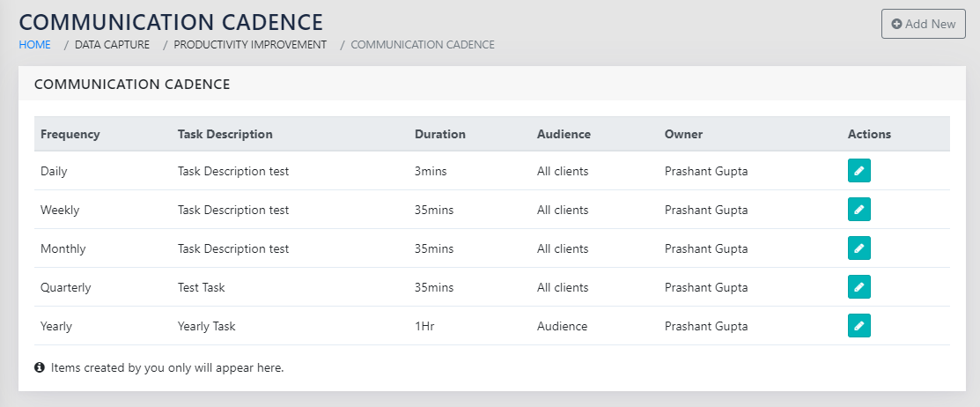The height and width of the screenshot is (407, 980).
Task: Click the Frequency column header
Action: (70, 135)
